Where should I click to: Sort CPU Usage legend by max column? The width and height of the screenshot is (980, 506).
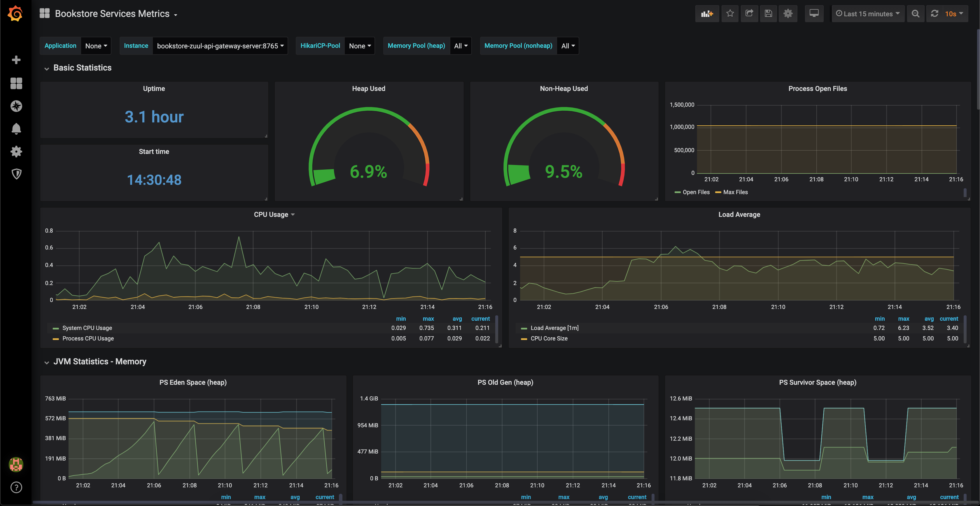click(428, 319)
